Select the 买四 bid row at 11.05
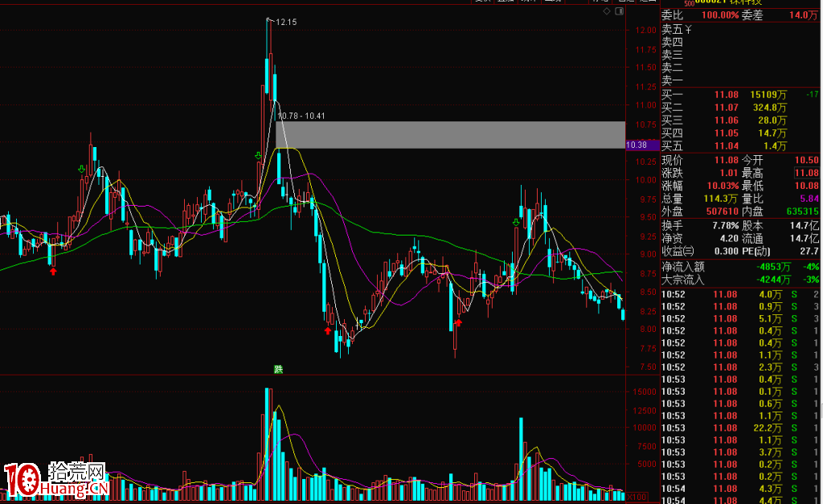Viewport: 823px width, 504px height. [740, 133]
